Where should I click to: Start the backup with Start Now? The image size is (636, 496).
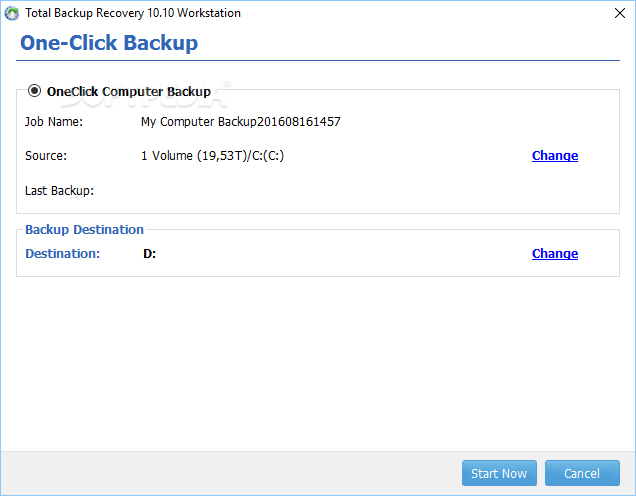click(x=499, y=473)
